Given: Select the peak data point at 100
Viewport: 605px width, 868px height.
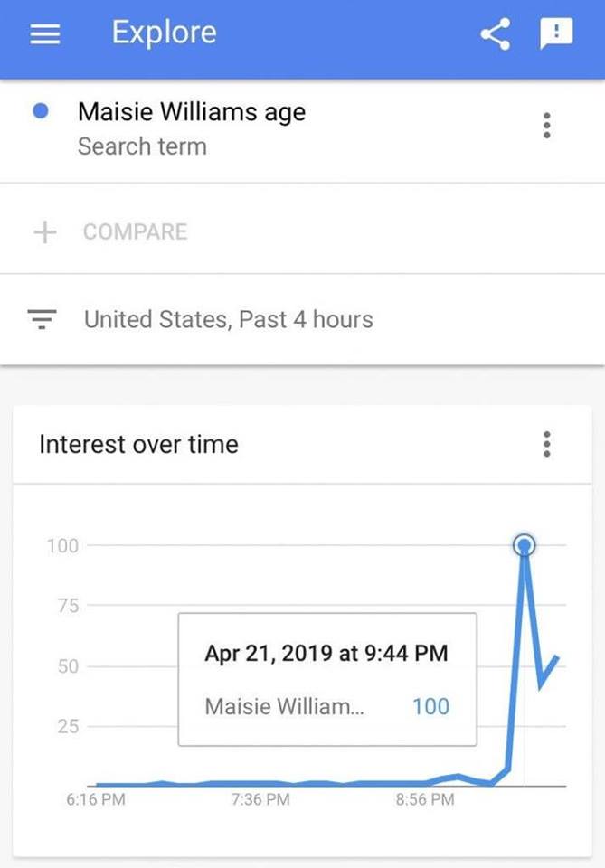Looking at the screenshot, I should click(x=524, y=545).
